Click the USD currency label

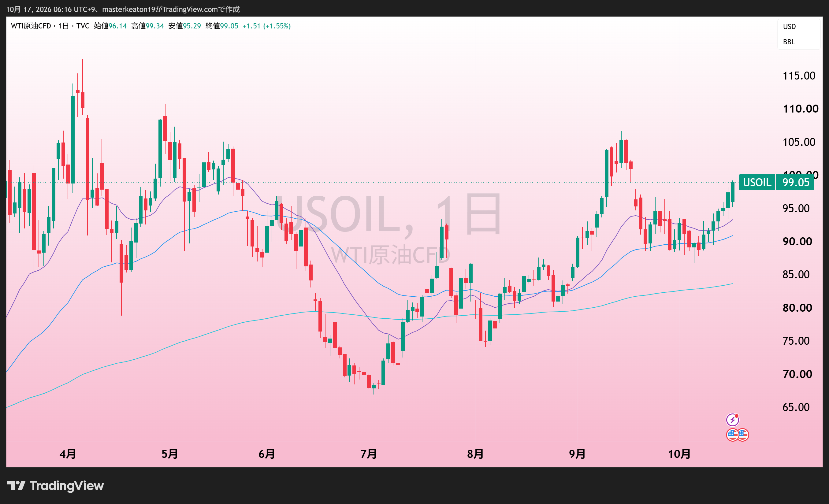click(789, 27)
